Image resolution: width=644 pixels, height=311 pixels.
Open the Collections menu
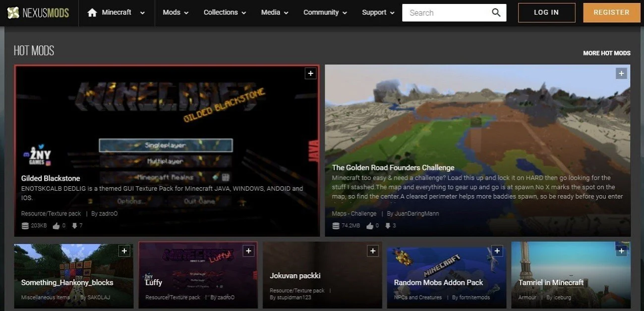pos(225,13)
